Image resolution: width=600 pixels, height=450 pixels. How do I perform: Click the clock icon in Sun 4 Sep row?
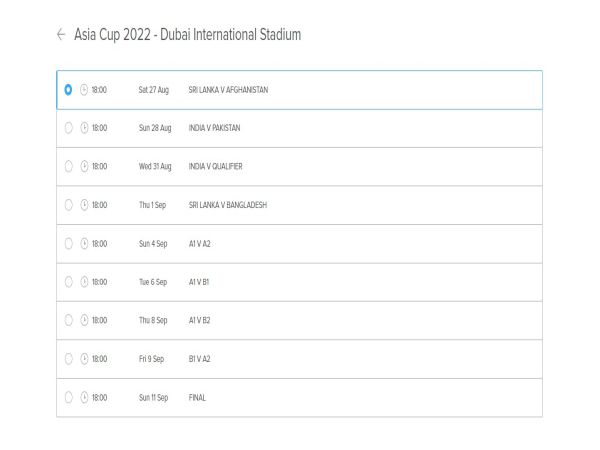(x=84, y=244)
